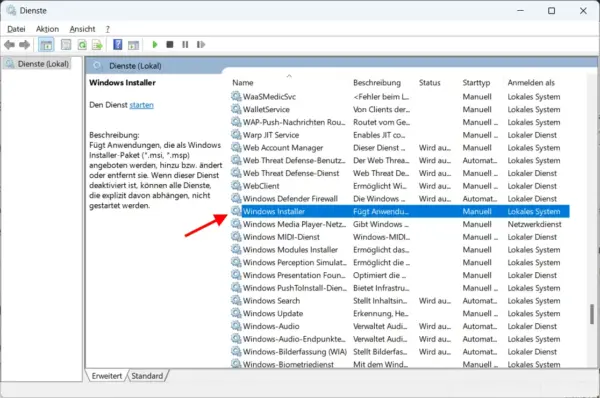The image size is (600, 398).
Task: Click the gear icon of WalletService
Action: coord(236,109)
